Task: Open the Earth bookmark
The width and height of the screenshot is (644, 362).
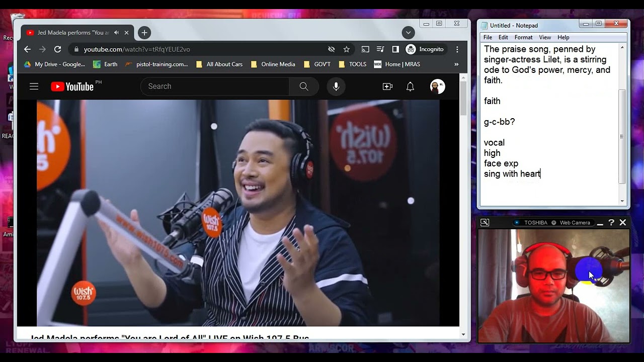Action: [x=106, y=64]
